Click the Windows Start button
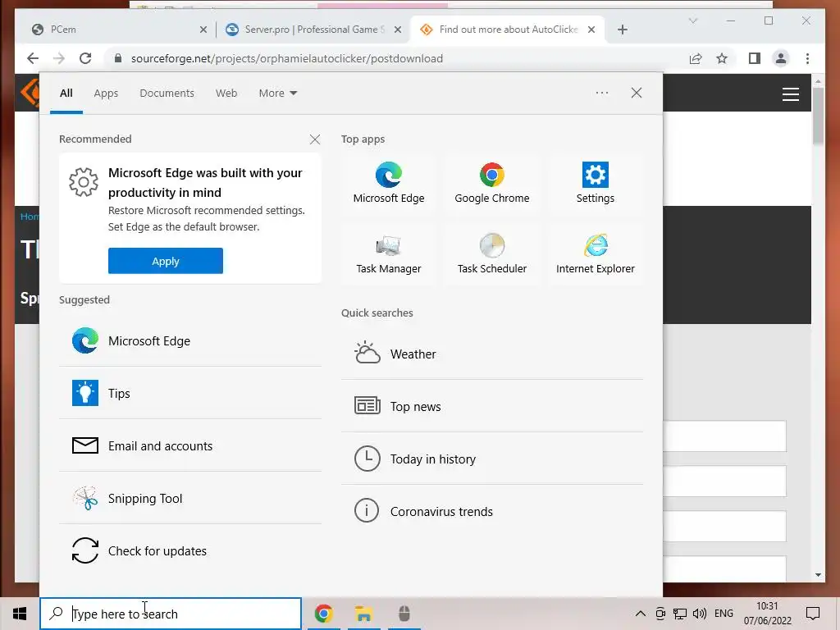The height and width of the screenshot is (630, 840). coord(20,614)
